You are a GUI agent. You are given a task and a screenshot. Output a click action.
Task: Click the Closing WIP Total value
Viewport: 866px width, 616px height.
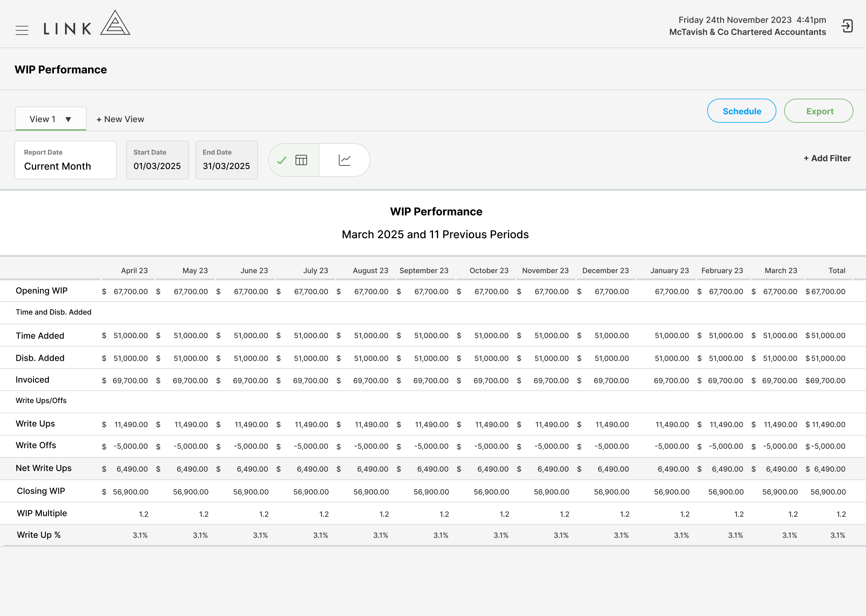[x=828, y=492]
